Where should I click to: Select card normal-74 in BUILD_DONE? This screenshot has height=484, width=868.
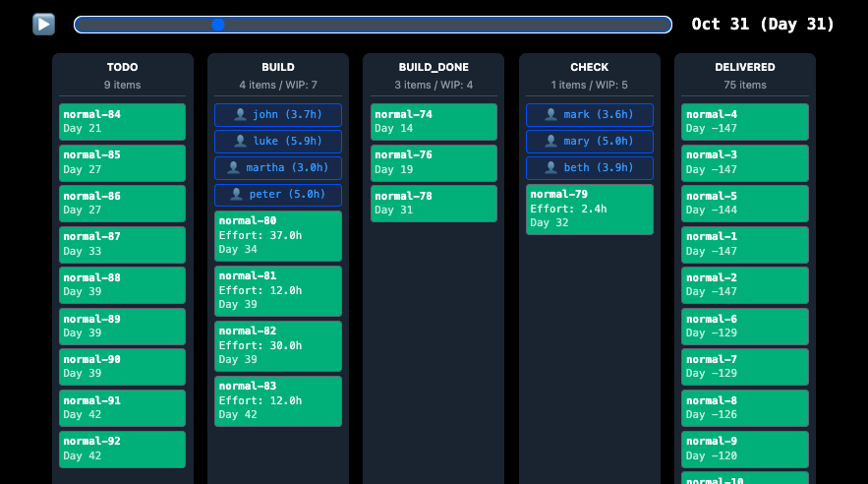(x=434, y=121)
